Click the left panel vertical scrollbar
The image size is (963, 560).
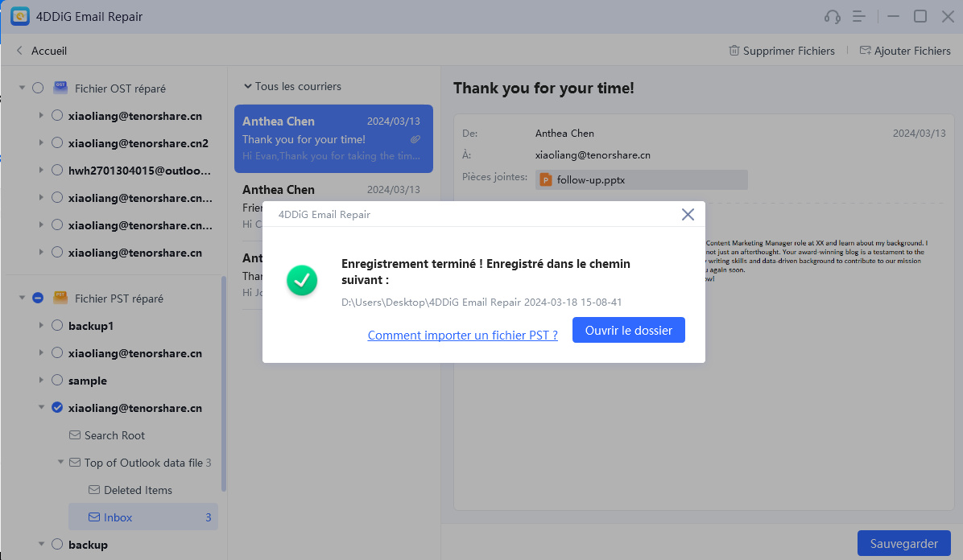[x=224, y=384]
